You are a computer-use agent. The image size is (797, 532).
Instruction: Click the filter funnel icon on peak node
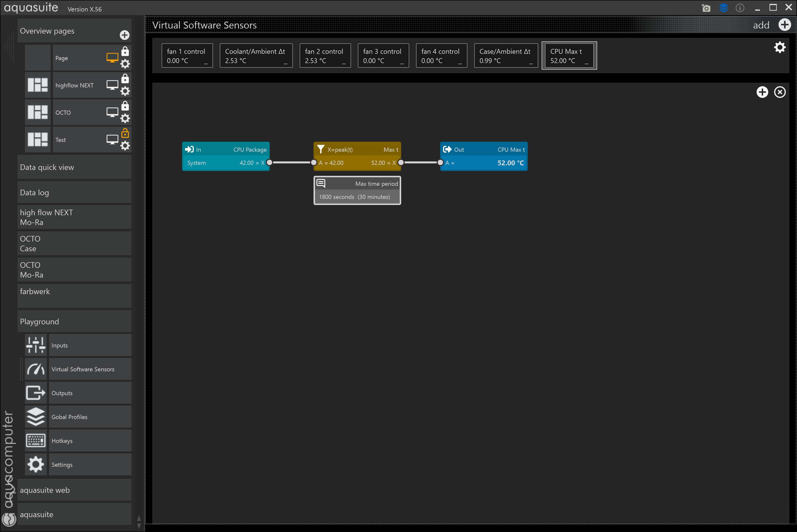click(x=321, y=149)
